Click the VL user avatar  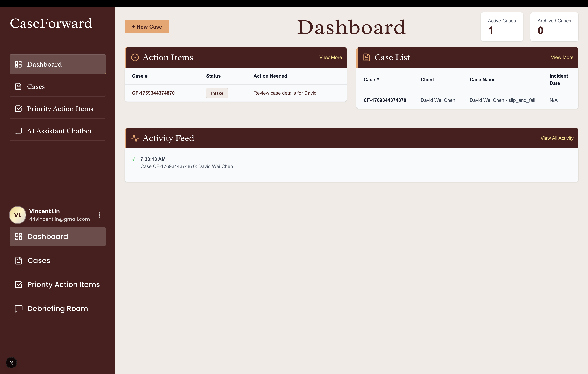pyautogui.click(x=18, y=215)
